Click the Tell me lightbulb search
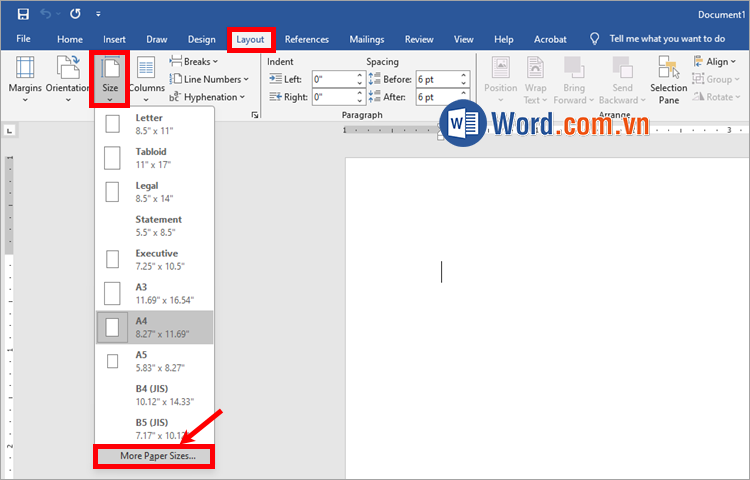The width and height of the screenshot is (750, 480). click(x=595, y=39)
